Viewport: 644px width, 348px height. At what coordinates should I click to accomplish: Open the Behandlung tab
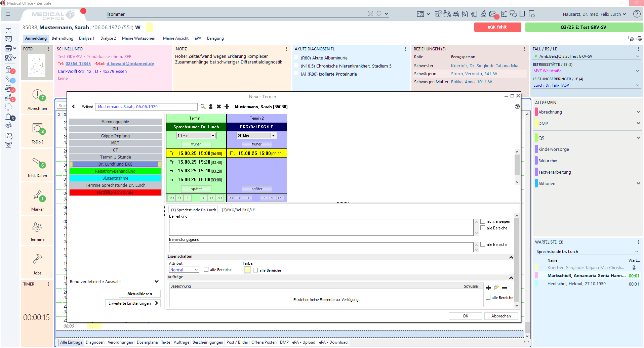click(63, 38)
